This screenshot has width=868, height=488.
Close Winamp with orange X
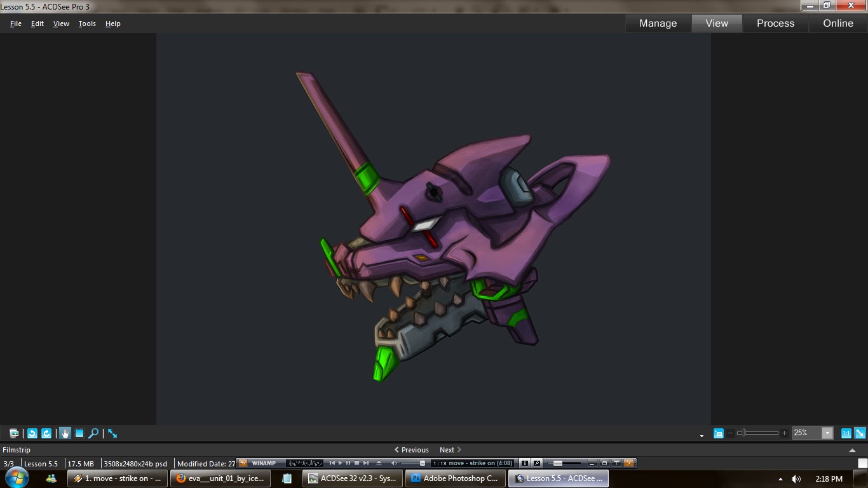tap(628, 463)
